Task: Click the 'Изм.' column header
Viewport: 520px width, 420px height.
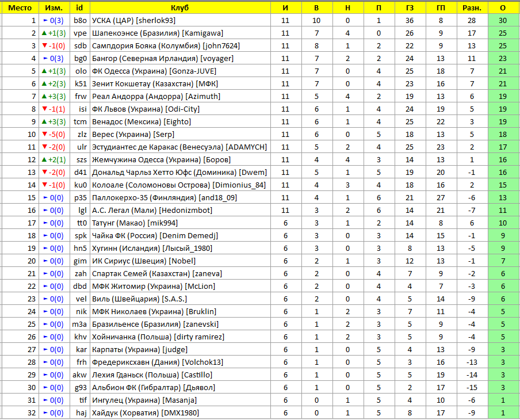Action: point(54,7)
